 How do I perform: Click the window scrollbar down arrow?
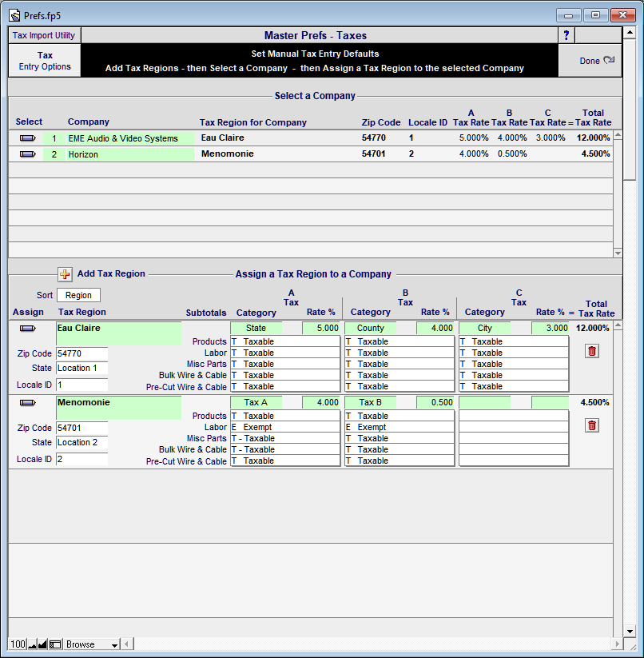pos(630,631)
